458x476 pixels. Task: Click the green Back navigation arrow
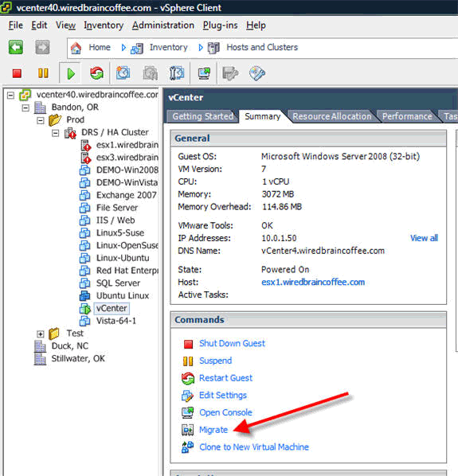point(15,47)
